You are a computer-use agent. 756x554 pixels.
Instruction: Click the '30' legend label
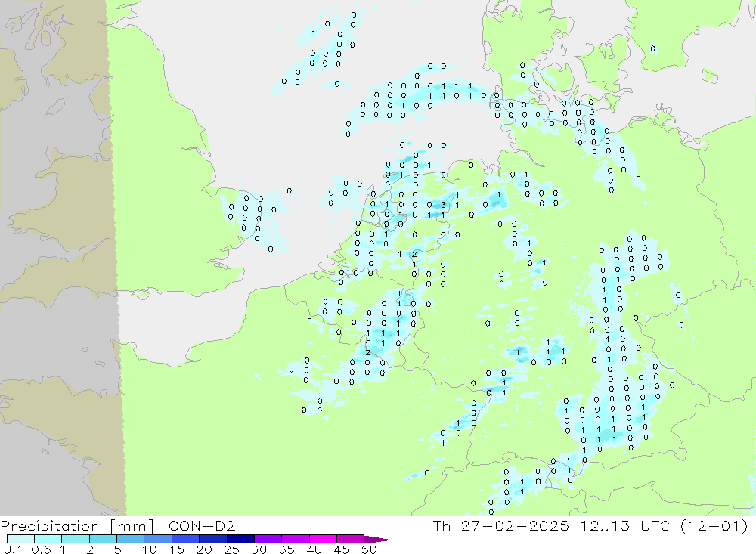pyautogui.click(x=259, y=549)
